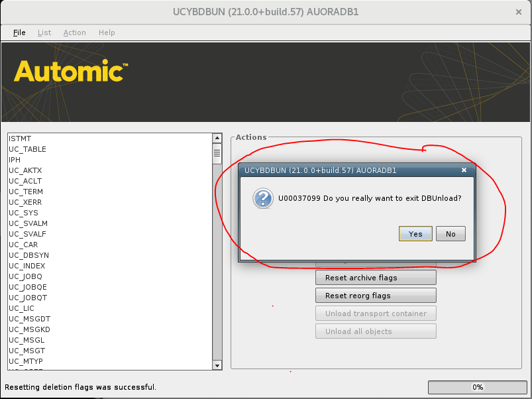
Task: Select ISTMT in the table list
Action: [x=110, y=139]
